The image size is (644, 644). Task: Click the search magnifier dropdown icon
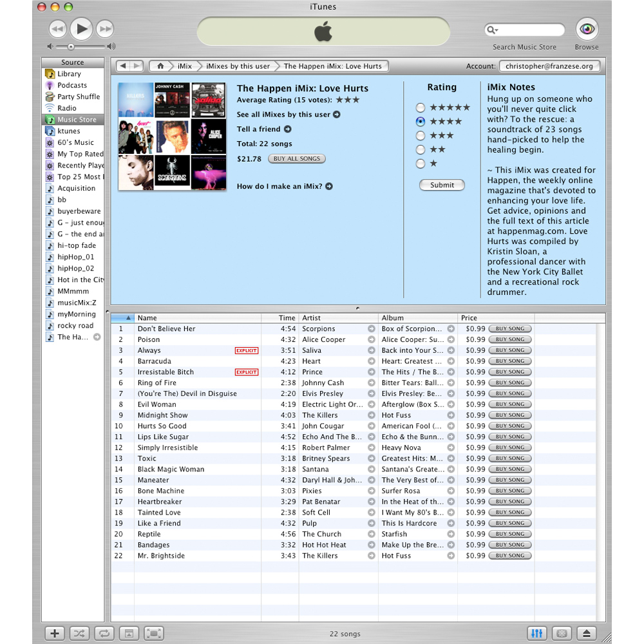(491, 30)
